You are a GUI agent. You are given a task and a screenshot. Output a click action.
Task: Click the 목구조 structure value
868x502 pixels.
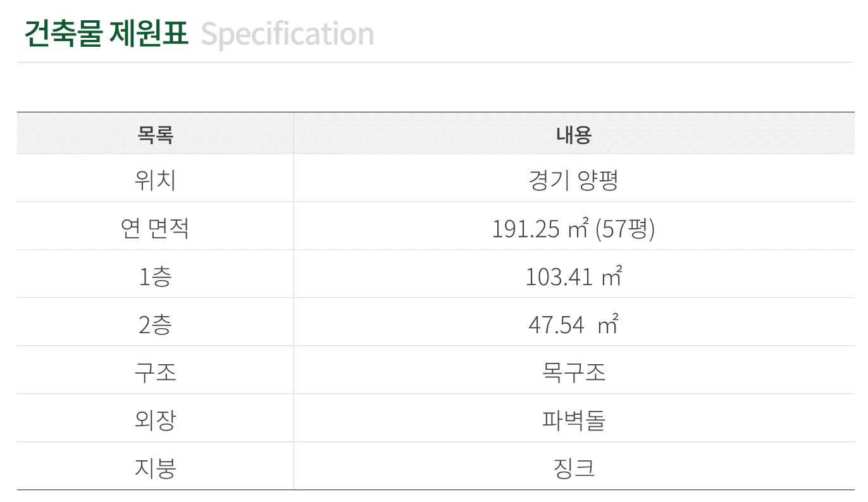click(x=574, y=372)
